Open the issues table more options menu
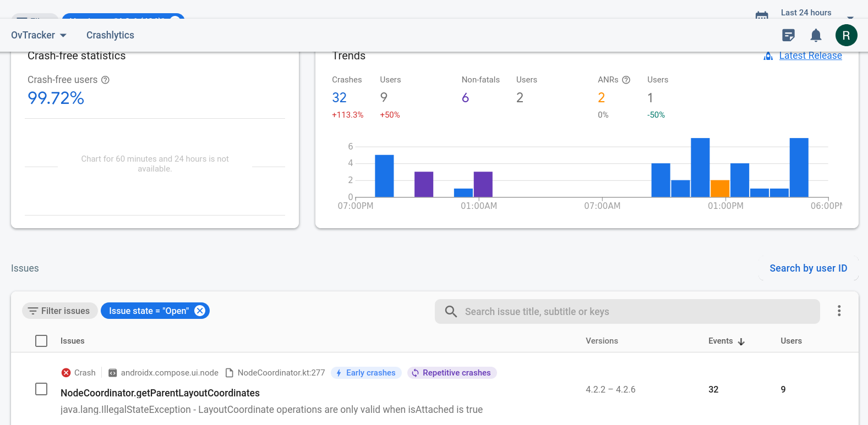Screen dimensions: 868x425 click(x=839, y=311)
